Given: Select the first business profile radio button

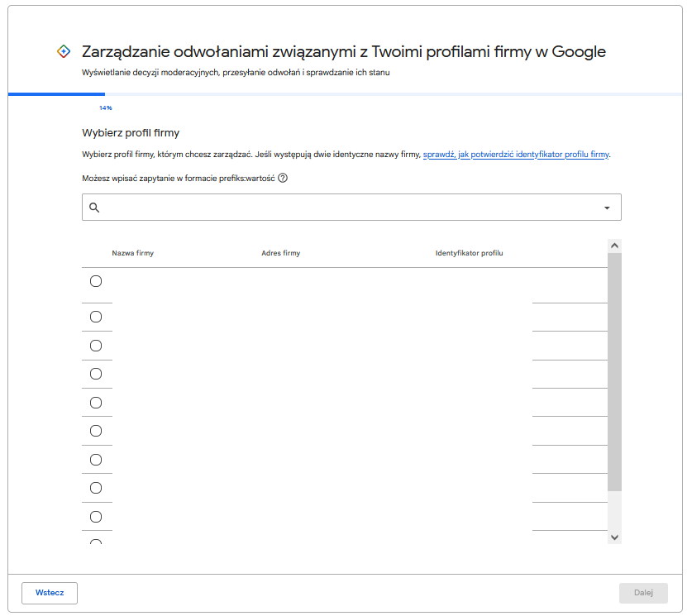Looking at the screenshot, I should [96, 281].
